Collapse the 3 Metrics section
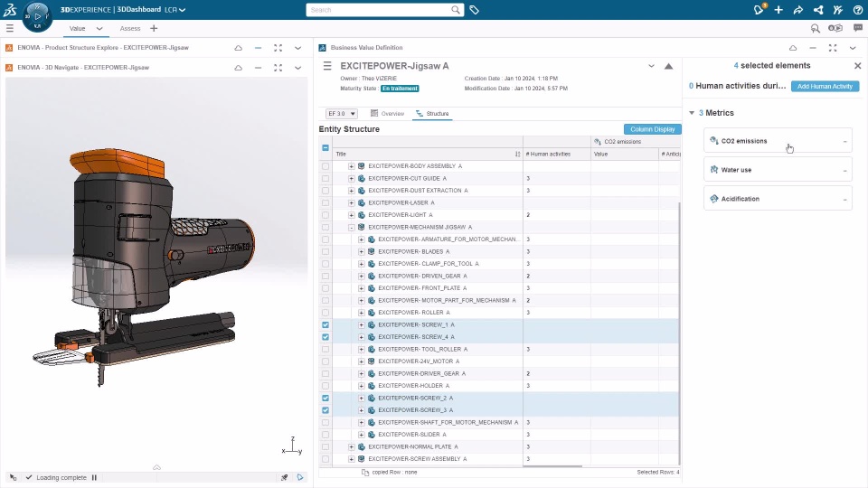 692,113
